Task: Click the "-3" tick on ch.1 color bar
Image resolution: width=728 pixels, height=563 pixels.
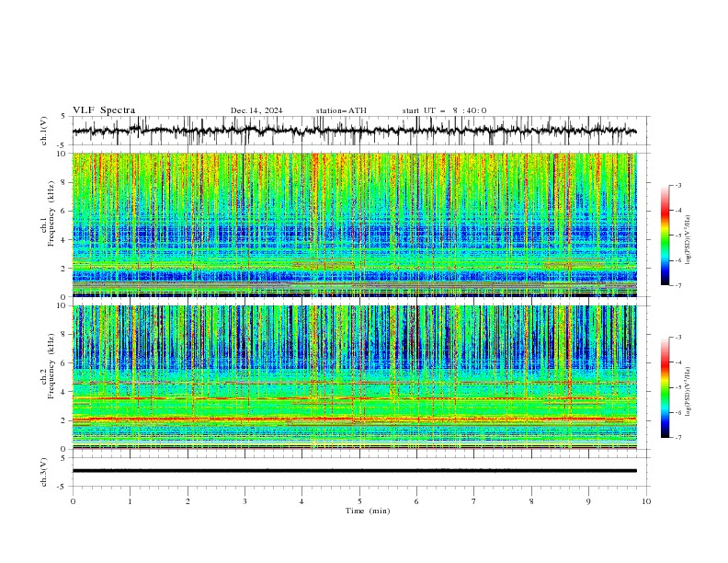Action: tap(677, 185)
